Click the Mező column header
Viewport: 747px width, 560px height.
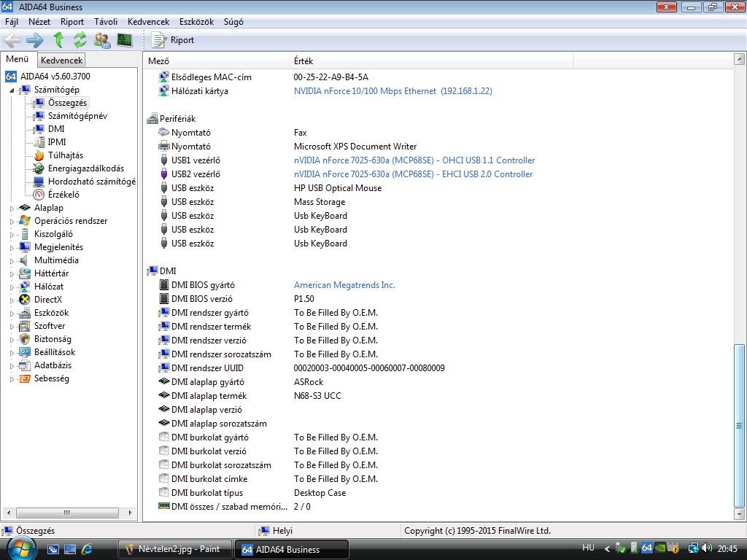pyautogui.click(x=216, y=61)
